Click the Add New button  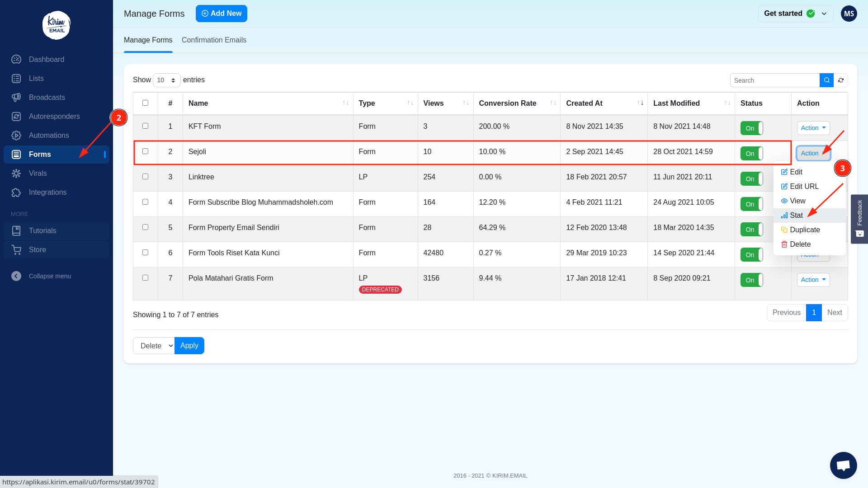click(x=222, y=14)
